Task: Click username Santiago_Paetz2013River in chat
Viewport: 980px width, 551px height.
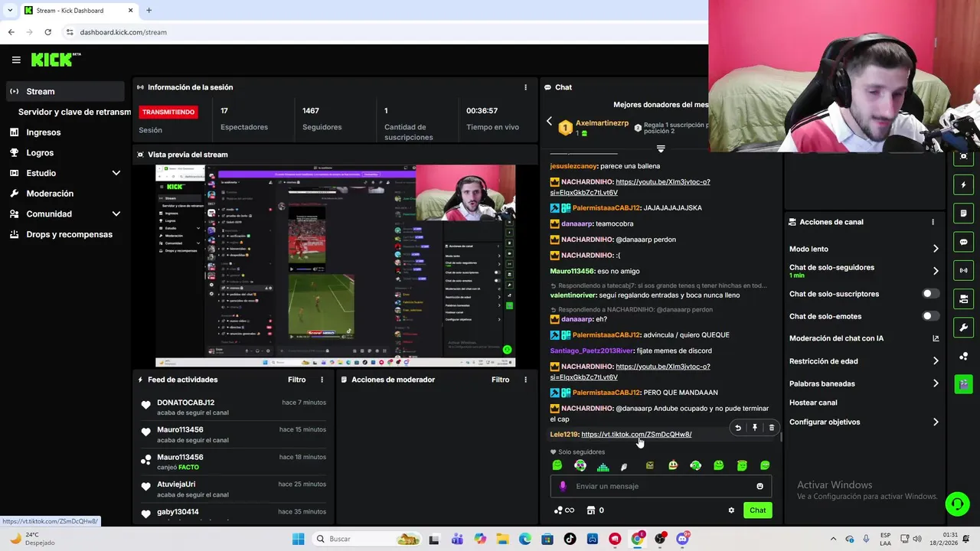Action: 591,350
